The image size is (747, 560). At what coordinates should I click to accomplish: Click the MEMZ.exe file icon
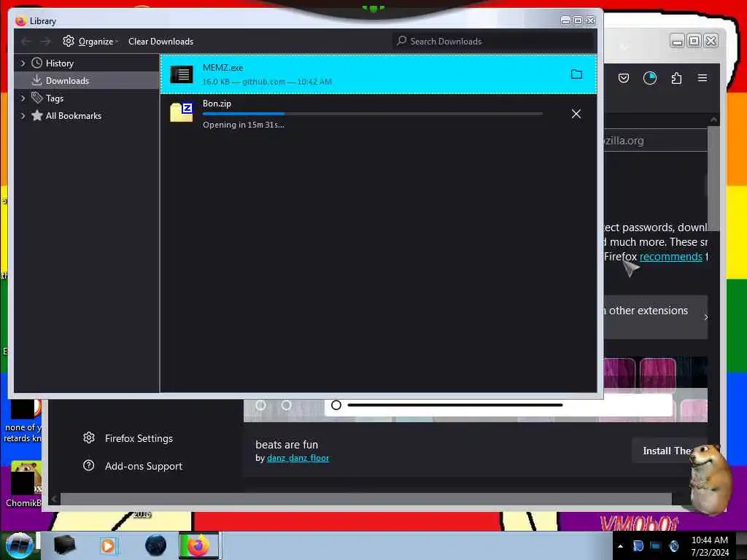[182, 74]
